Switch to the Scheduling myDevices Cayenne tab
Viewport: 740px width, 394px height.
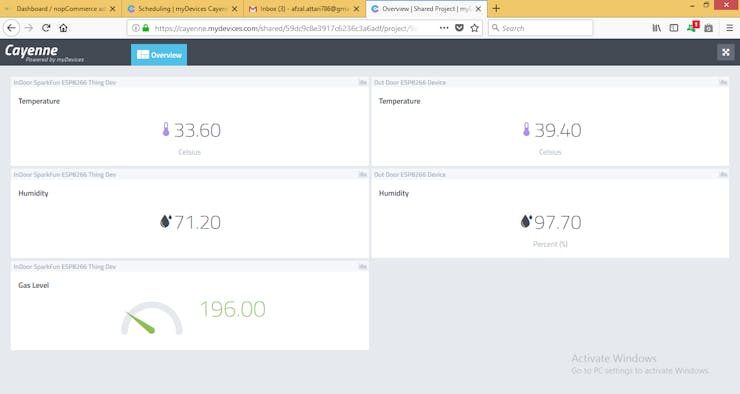pos(183,8)
